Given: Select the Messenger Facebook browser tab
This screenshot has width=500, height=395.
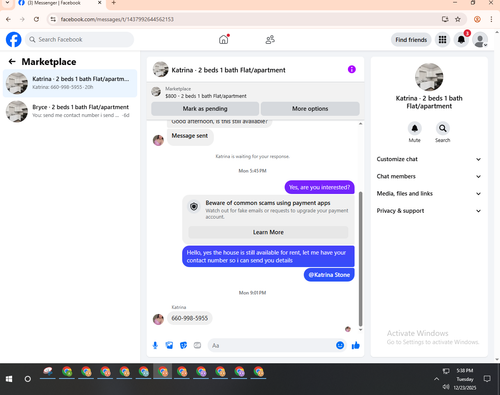Looking at the screenshot, I should (x=60, y=3).
